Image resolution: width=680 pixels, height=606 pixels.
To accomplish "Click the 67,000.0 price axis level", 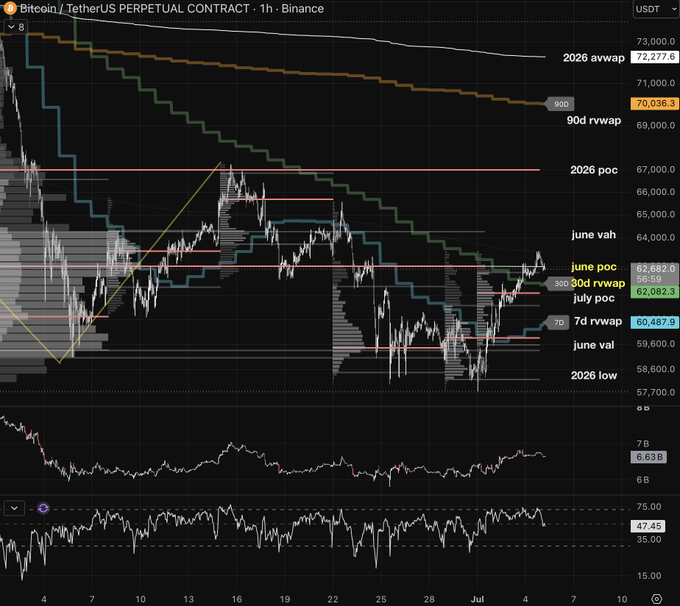I will [655, 170].
